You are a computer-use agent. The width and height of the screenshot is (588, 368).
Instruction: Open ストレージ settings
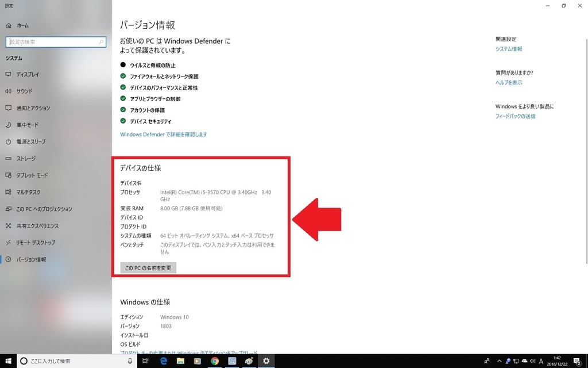coord(26,159)
